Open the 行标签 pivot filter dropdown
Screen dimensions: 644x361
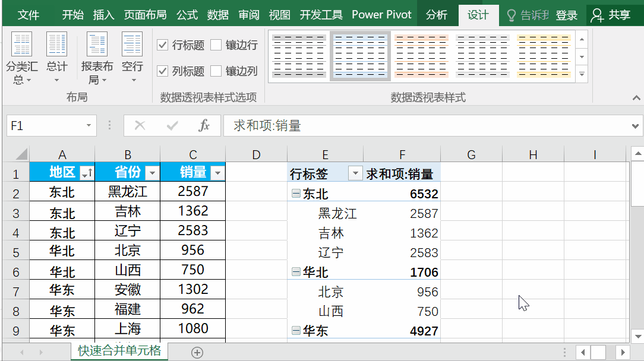coord(355,173)
